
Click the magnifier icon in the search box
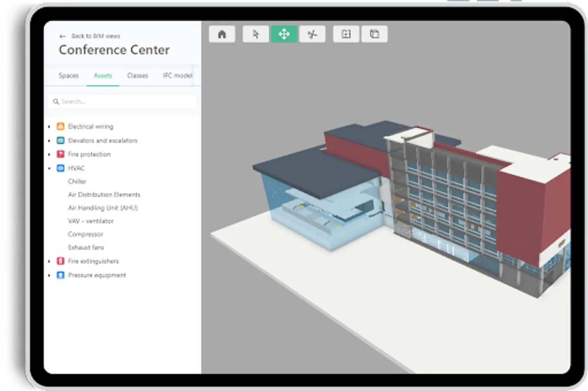point(56,102)
